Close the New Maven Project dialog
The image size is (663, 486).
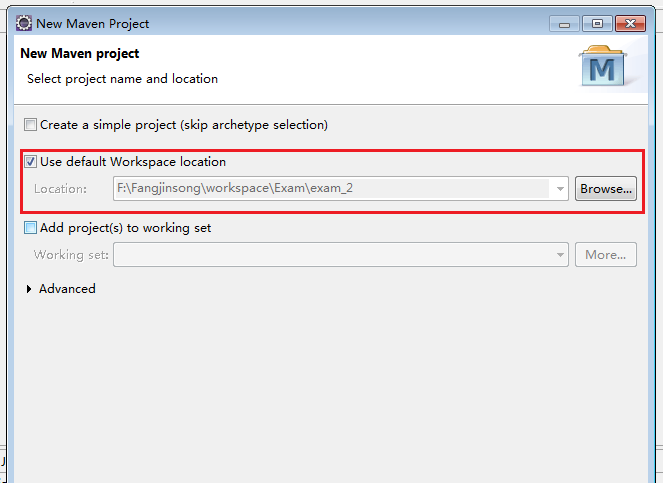click(631, 23)
